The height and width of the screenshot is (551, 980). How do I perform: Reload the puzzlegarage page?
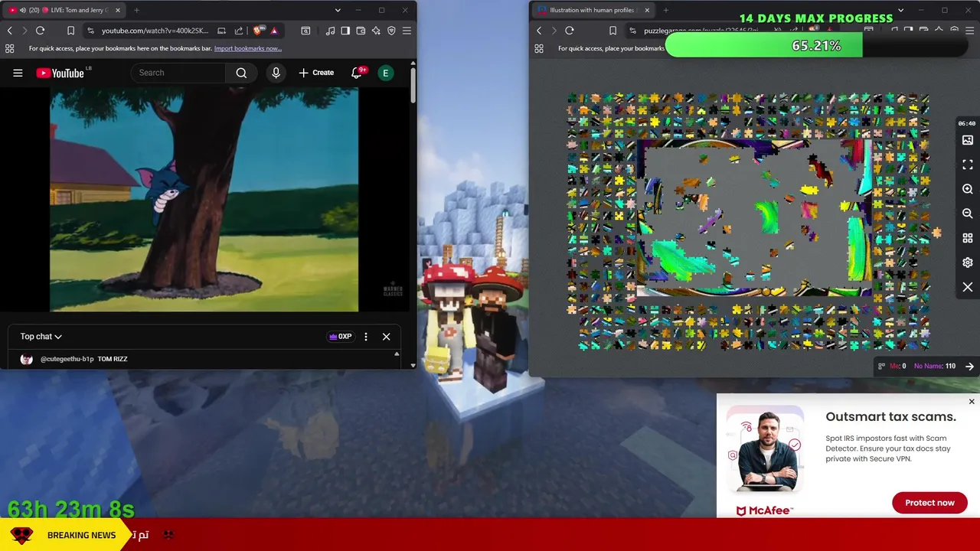570,31
